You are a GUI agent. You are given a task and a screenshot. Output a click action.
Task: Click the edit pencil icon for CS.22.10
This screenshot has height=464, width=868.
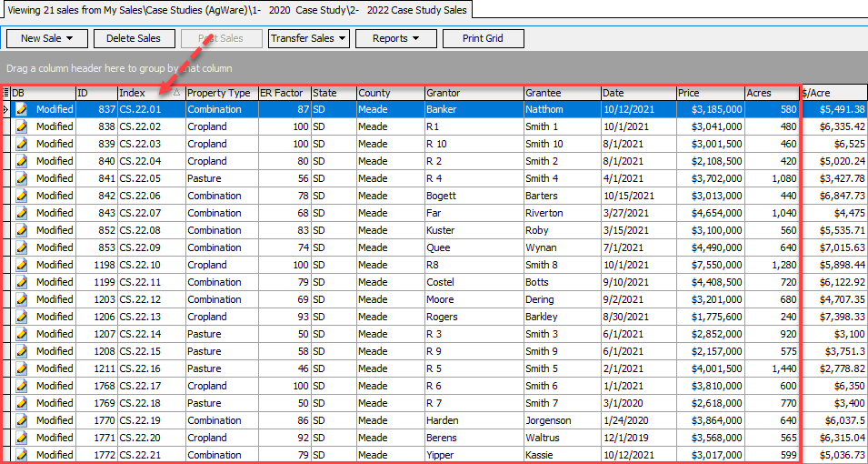point(22,265)
